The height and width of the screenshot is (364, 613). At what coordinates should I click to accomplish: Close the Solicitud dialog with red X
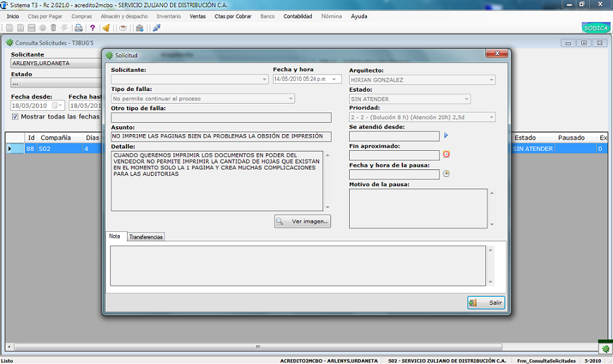[x=497, y=54]
